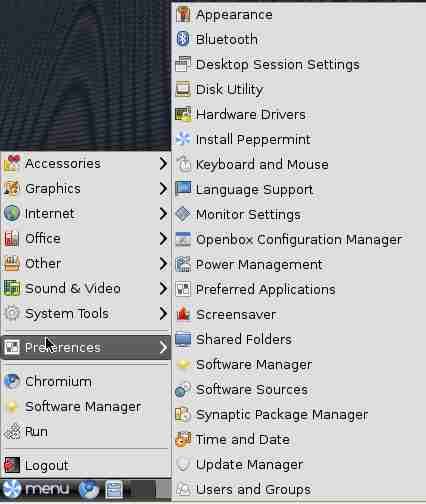426x504 pixels.
Task: Expand the Other submenu arrow
Action: click(163, 263)
